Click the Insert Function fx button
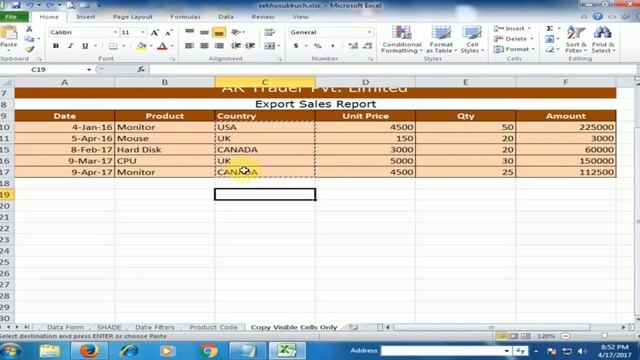 click(141, 69)
